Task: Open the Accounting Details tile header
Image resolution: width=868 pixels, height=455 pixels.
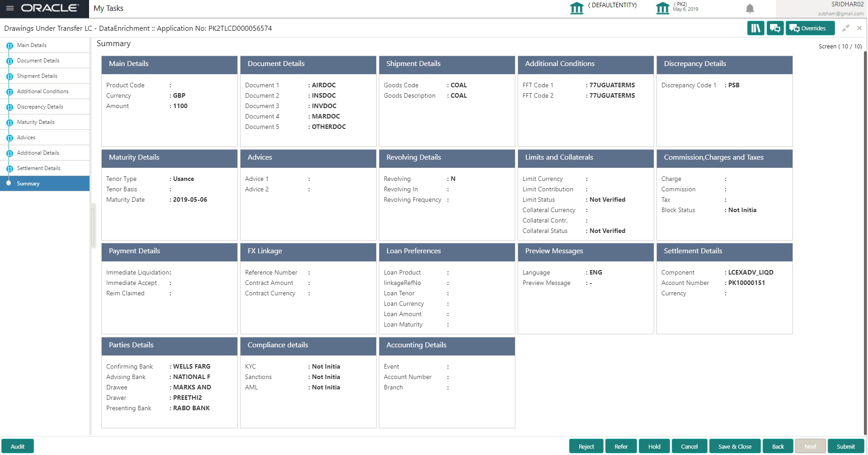Action: (447, 346)
